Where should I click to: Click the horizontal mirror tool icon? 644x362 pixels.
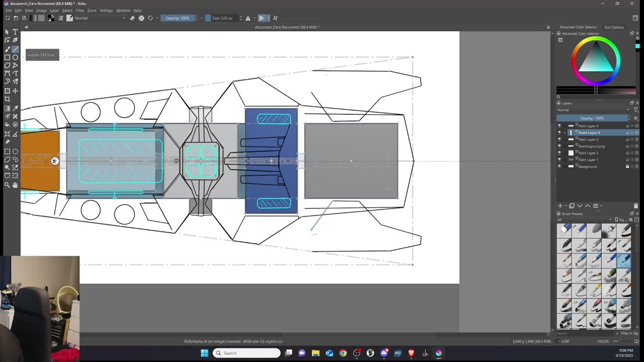point(248,18)
